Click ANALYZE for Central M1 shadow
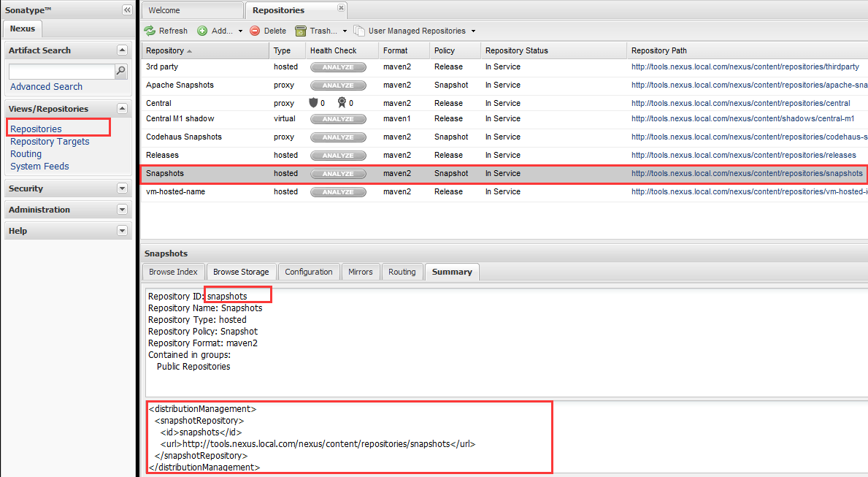 (x=338, y=119)
